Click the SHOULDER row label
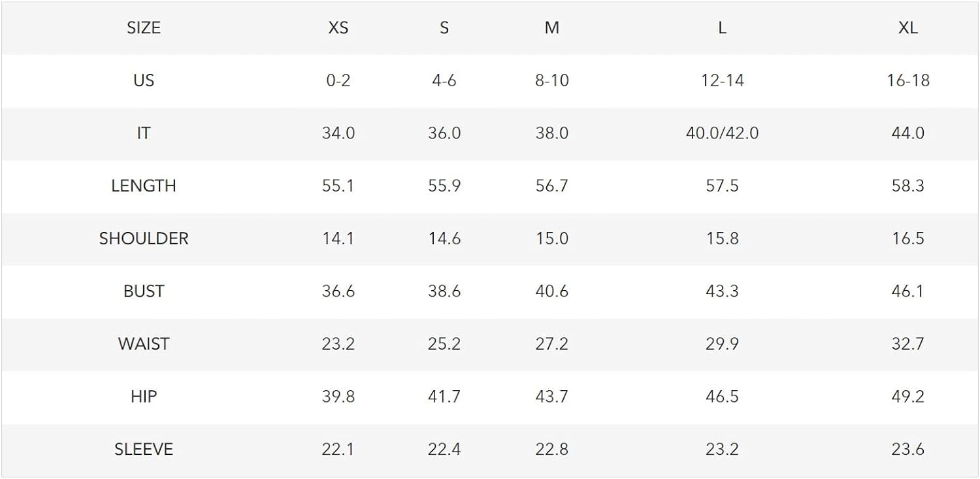 click(144, 239)
